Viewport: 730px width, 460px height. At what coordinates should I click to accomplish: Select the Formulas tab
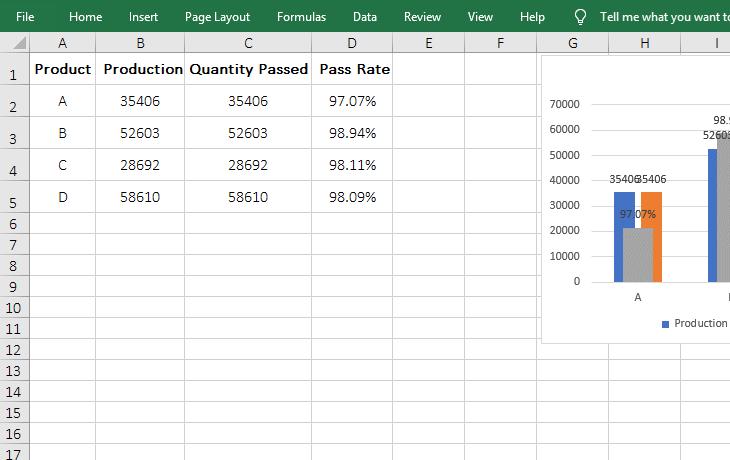pos(301,17)
